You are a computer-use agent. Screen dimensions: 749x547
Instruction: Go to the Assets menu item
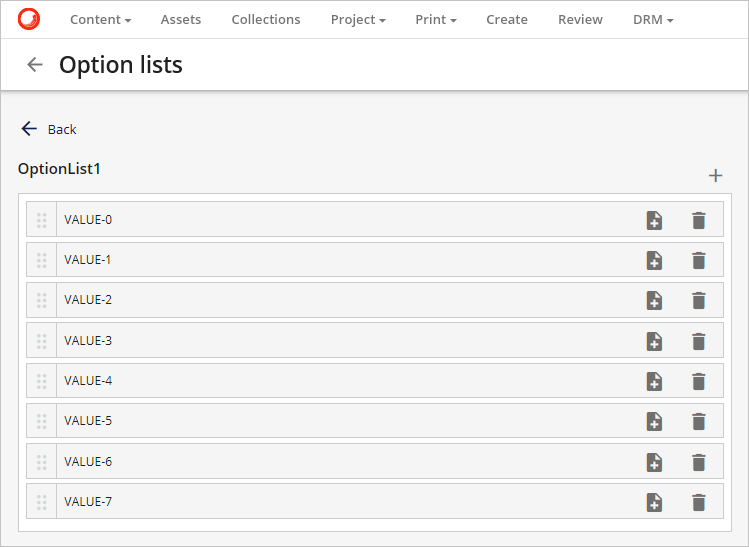tap(181, 19)
